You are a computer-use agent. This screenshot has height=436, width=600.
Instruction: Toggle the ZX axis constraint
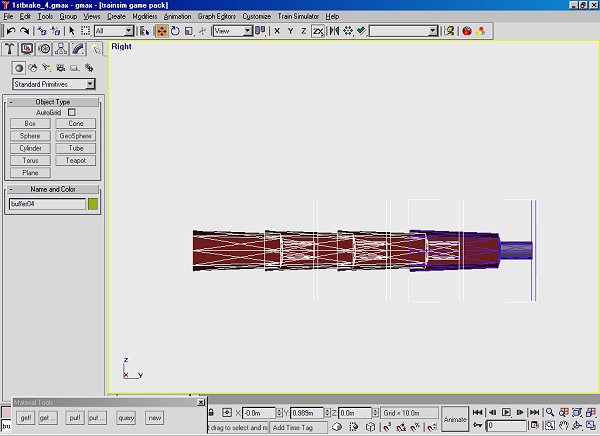318,31
